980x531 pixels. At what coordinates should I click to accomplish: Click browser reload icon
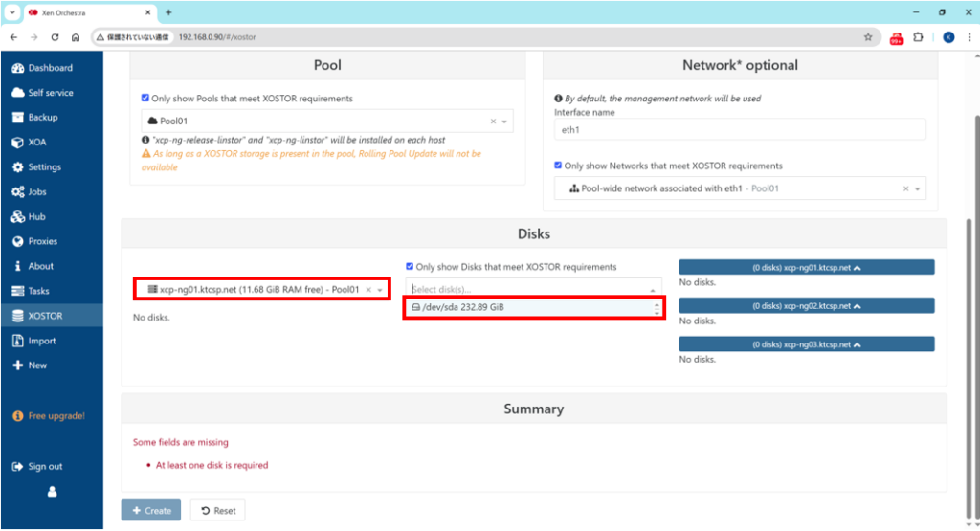56,37
